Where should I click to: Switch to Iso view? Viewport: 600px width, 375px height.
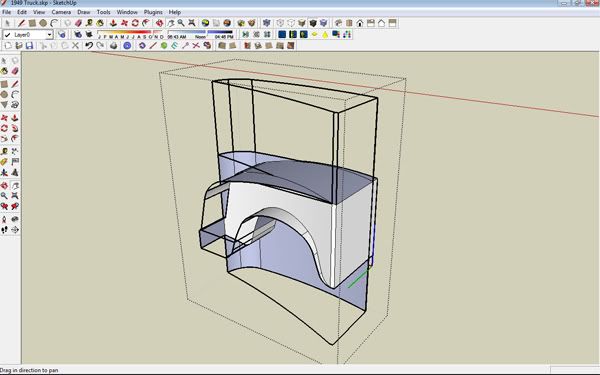tap(338, 23)
